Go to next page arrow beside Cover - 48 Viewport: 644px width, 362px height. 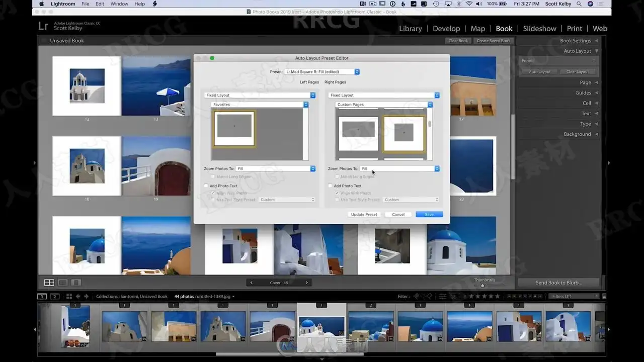tap(306, 283)
